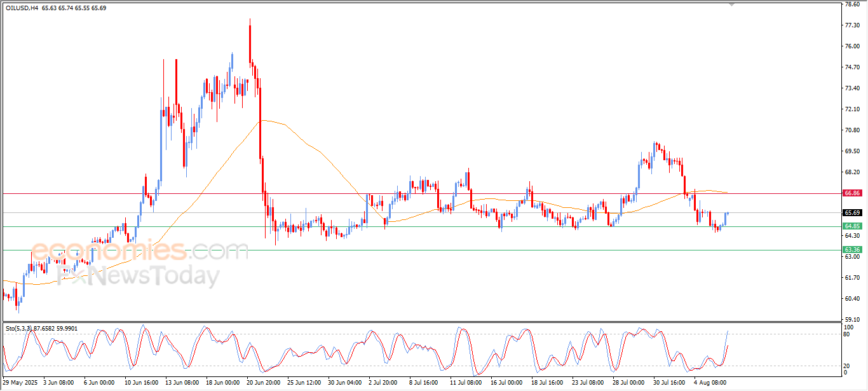Screen dimensions: 868x391
Task: Click the 20 Jun 20:00 time label
Action: point(264,383)
